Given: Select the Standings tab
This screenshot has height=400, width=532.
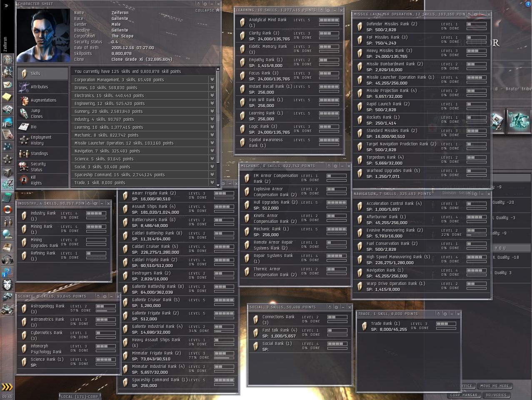Looking at the screenshot, I should pos(42,153).
